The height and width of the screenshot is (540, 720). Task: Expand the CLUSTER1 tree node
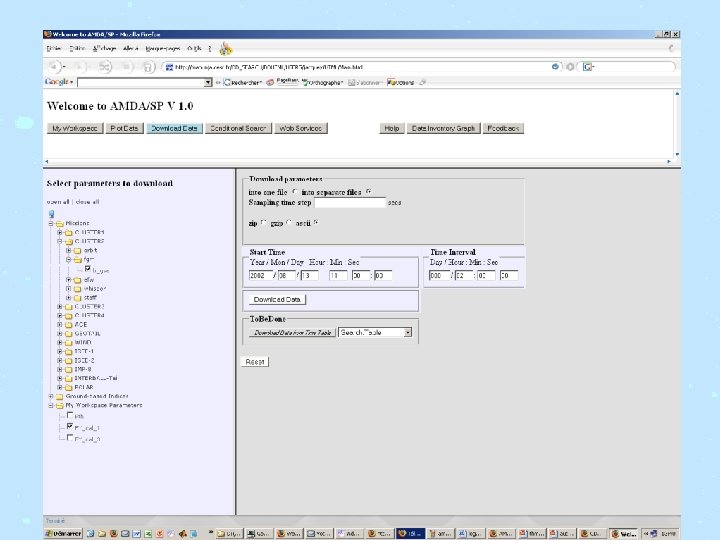60,232
